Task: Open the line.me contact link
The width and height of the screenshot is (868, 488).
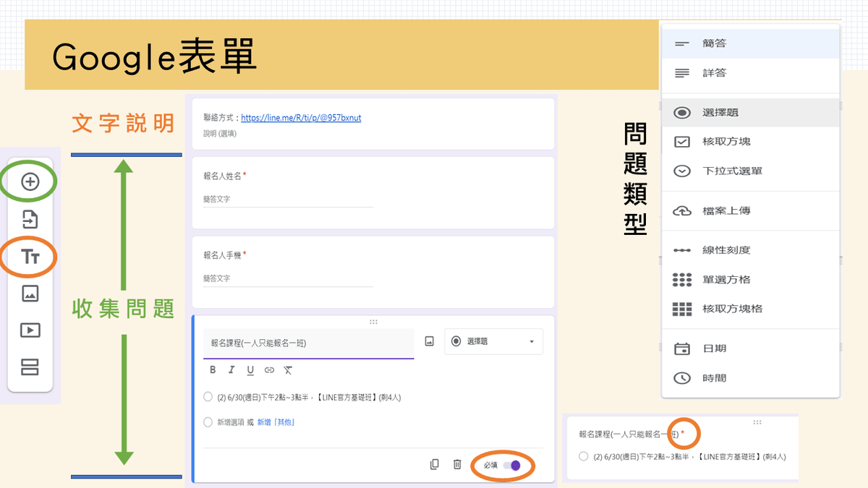Action: pos(301,118)
